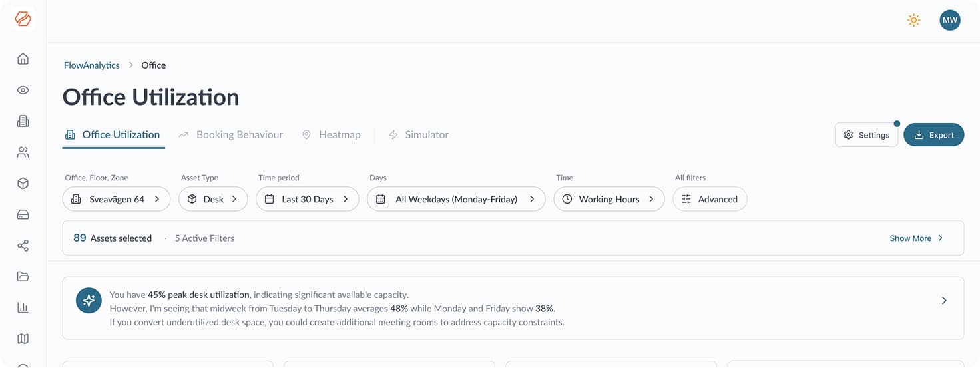Click the 89 Assets selected text

click(113, 238)
